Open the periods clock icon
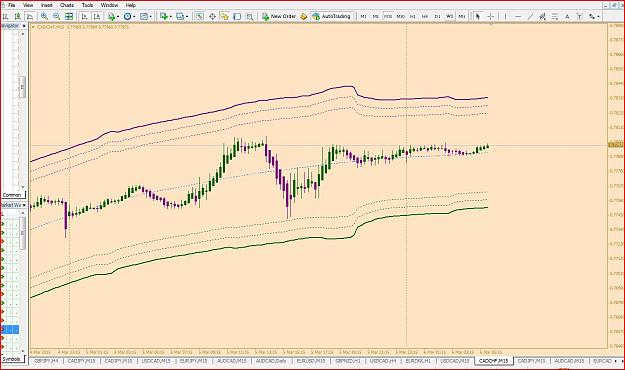Viewport: 625px width, 370px height. [x=128, y=16]
